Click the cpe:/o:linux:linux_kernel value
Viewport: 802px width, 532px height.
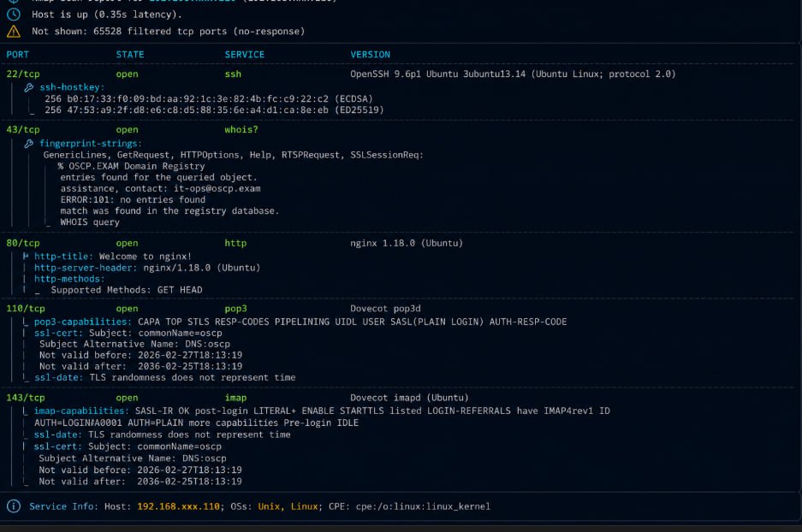423,506
